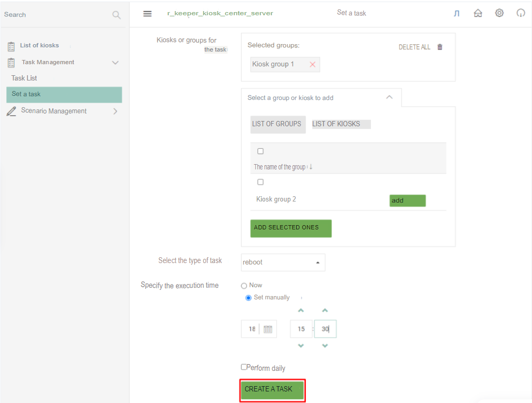Open the hamburger menu in header
The width and height of the screenshot is (532, 403).
(x=147, y=14)
